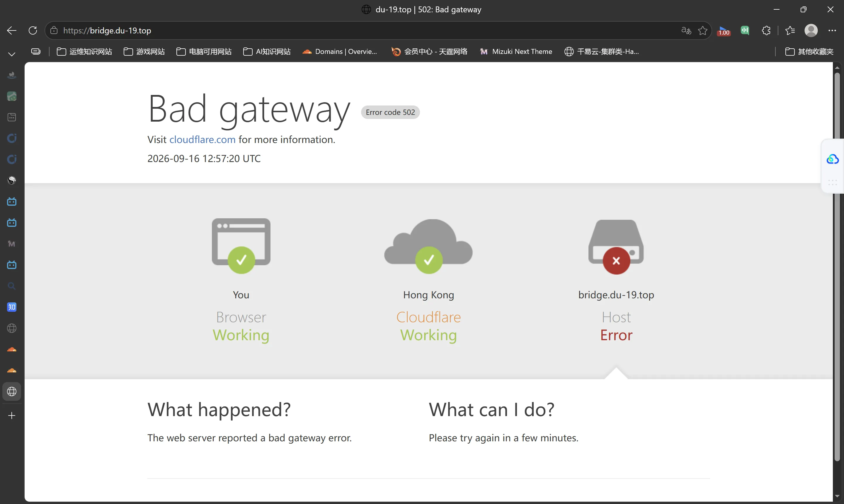Viewport: 844px width, 504px height.
Task: View site information lock icon
Action: point(54,30)
